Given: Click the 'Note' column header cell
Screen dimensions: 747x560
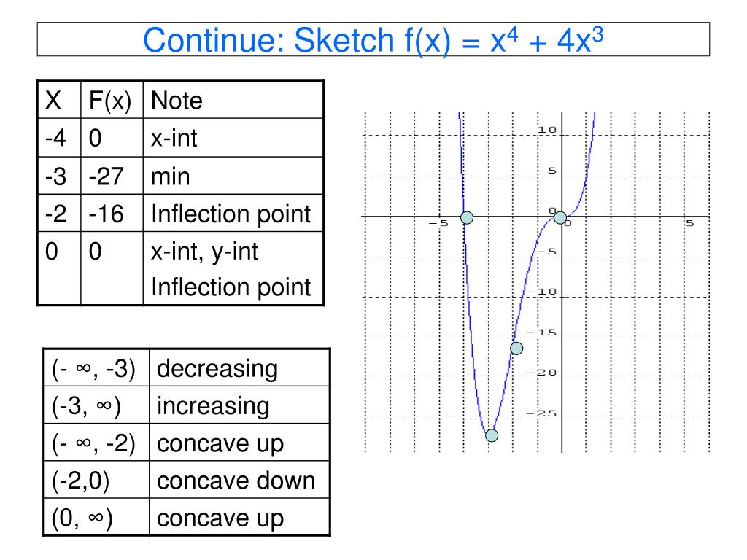Looking at the screenshot, I should (233, 100).
